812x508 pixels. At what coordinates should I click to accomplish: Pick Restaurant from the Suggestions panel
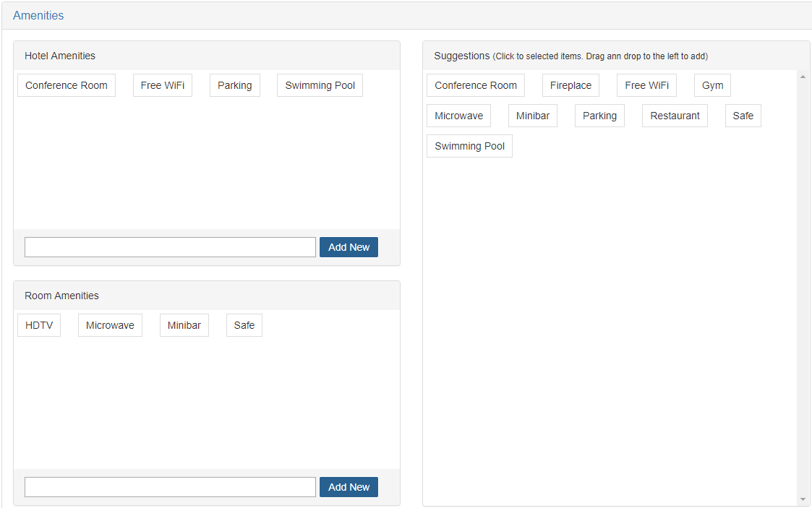pyautogui.click(x=675, y=116)
